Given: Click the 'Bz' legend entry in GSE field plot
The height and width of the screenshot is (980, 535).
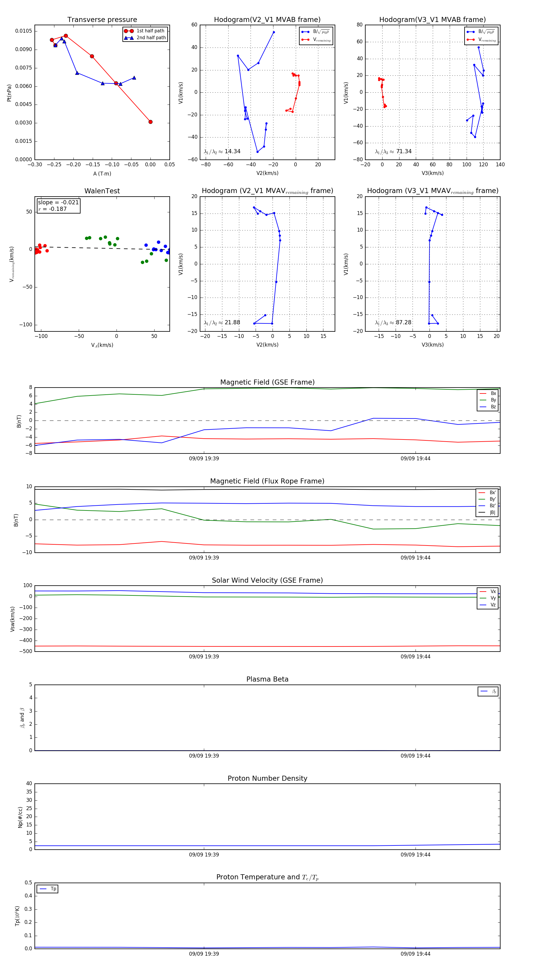Looking at the screenshot, I should [488, 407].
